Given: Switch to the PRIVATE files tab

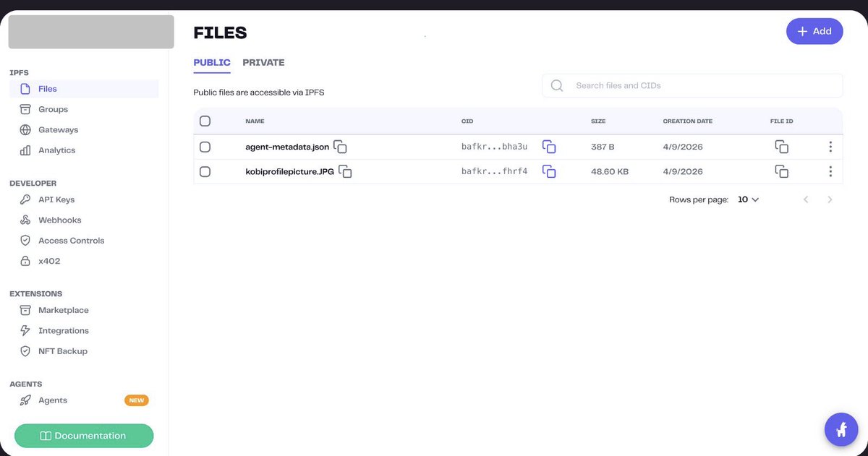Looking at the screenshot, I should (263, 62).
